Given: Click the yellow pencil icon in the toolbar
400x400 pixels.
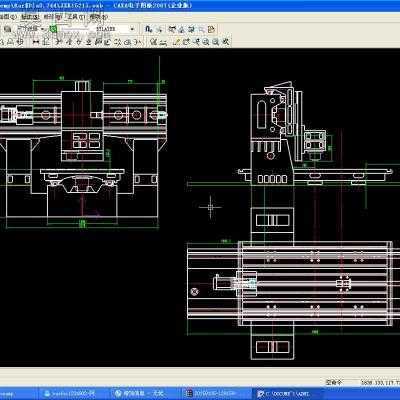Looking at the screenshot, I should coord(177,42).
